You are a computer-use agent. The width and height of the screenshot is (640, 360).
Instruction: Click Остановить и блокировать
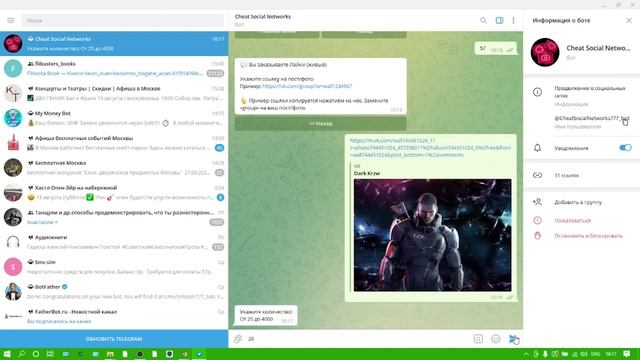(588, 236)
